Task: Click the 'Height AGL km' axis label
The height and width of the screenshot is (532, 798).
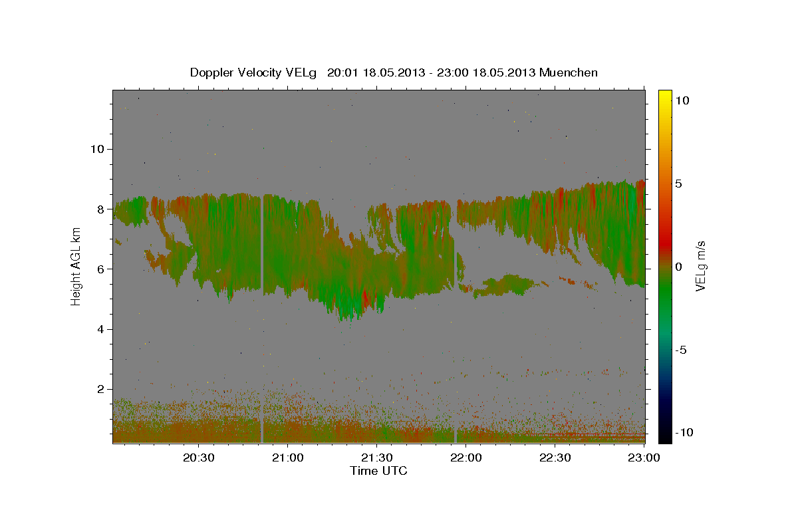Action: tap(76, 267)
